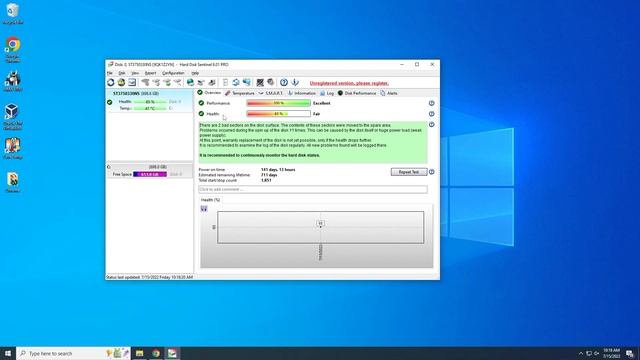Click the blue circular arrows toolbar icon
640x360 pixels.
coord(236,82)
